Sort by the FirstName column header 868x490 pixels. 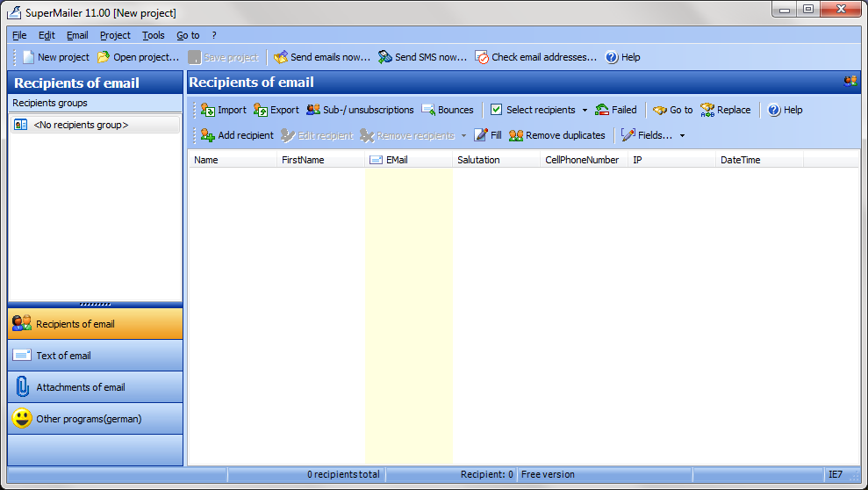[x=320, y=160]
